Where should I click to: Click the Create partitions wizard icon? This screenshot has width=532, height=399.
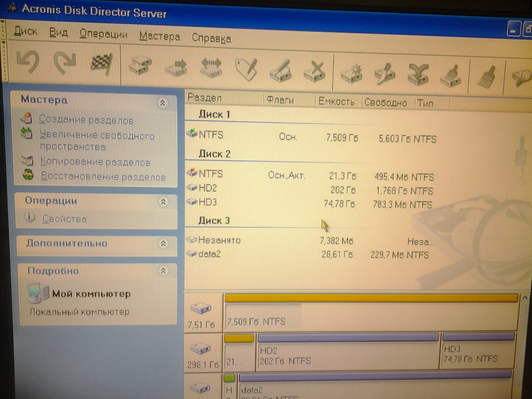click(26, 118)
